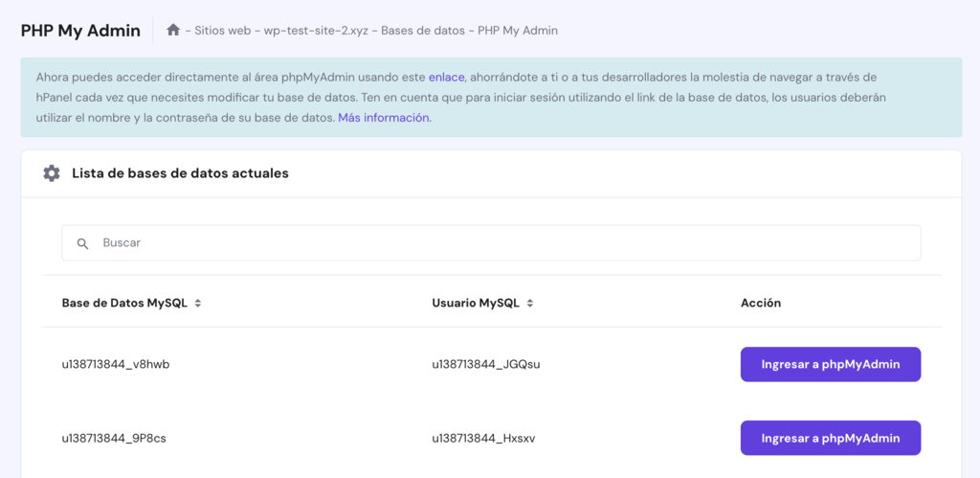Click the 'Usuario MySQL' header text
Image resolution: width=980 pixels, height=478 pixels.
(x=476, y=304)
